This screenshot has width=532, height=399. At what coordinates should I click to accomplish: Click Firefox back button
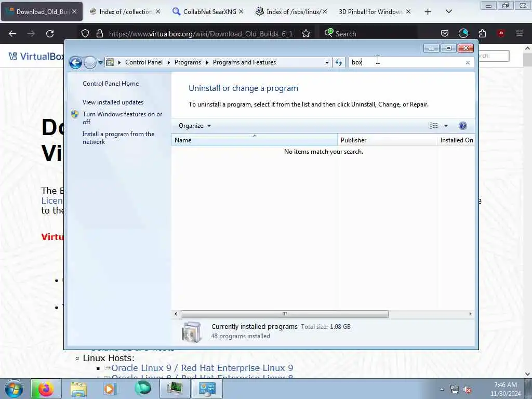[x=12, y=34]
